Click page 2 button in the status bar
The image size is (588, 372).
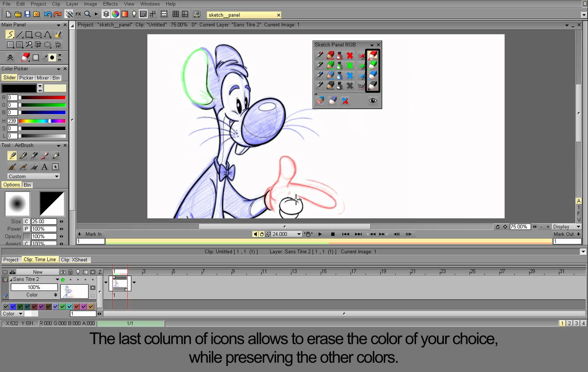point(569,323)
